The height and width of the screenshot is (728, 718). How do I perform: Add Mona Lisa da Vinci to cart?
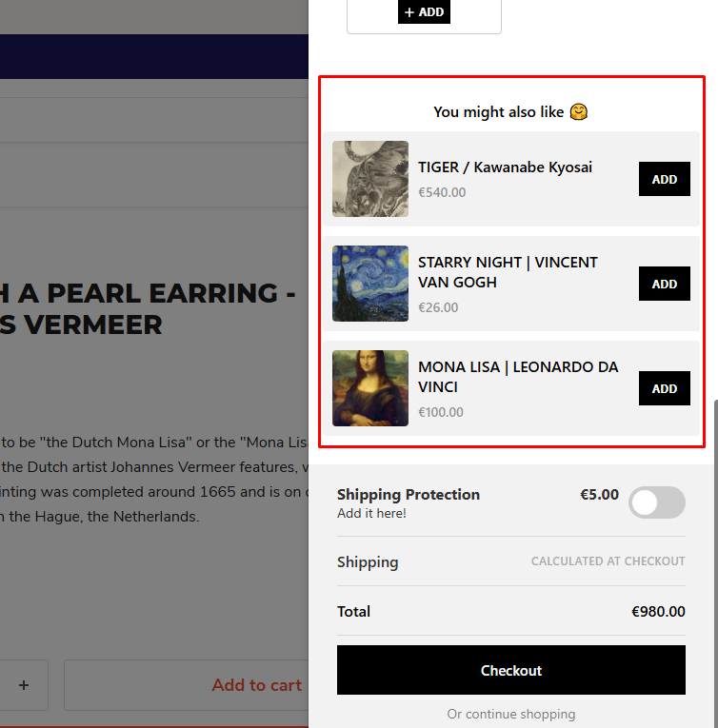(x=664, y=388)
